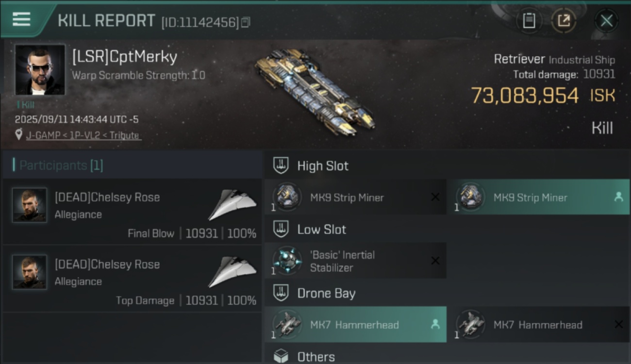Viewport: 631px width, 364px height.
Task: Click the Final Blow attacker ship icon
Action: tap(232, 204)
